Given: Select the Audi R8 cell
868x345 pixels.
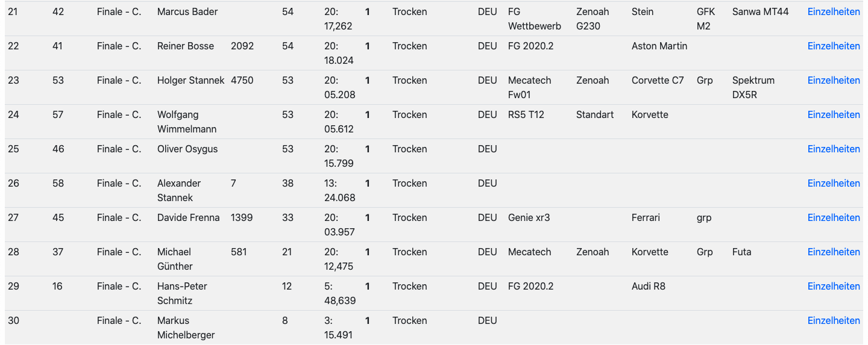Looking at the screenshot, I should (x=649, y=286).
